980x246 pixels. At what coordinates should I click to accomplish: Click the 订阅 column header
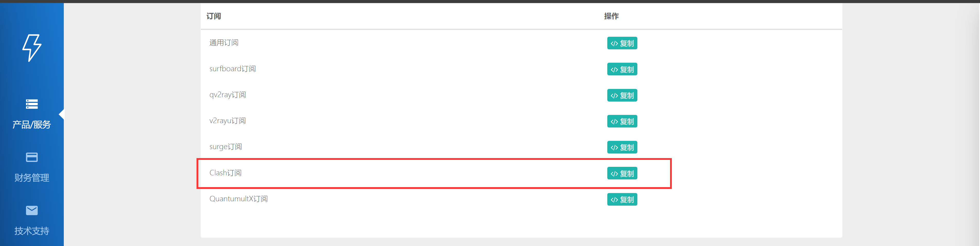coord(214,16)
